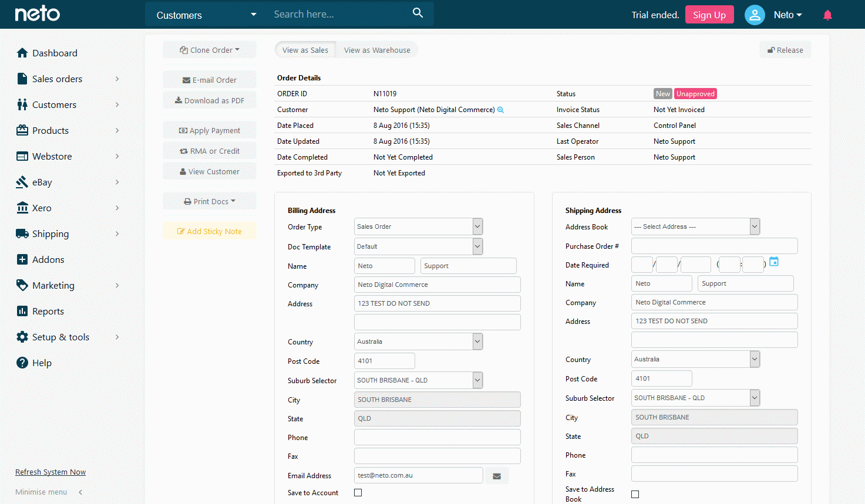Click the Refresh System Now link
The image size is (865, 504).
click(x=51, y=472)
